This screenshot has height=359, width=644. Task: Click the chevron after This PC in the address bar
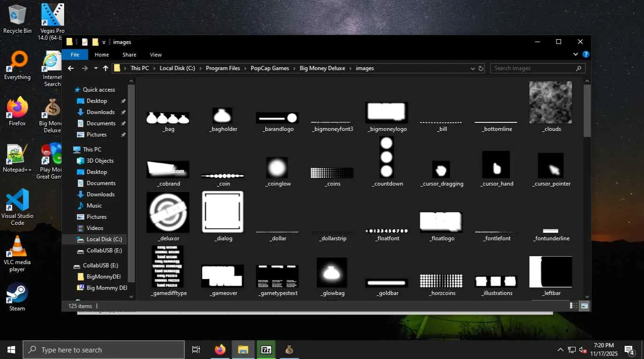pyautogui.click(x=154, y=68)
